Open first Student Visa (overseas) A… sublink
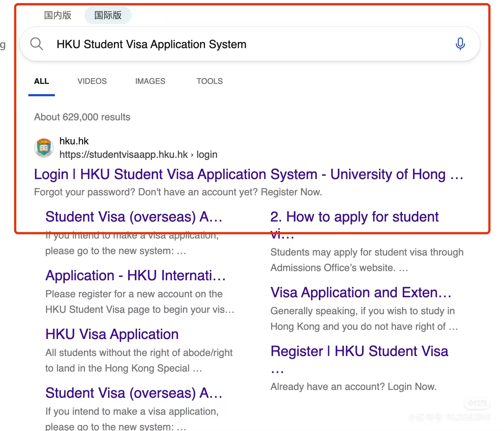The image size is (504, 431). tap(134, 217)
